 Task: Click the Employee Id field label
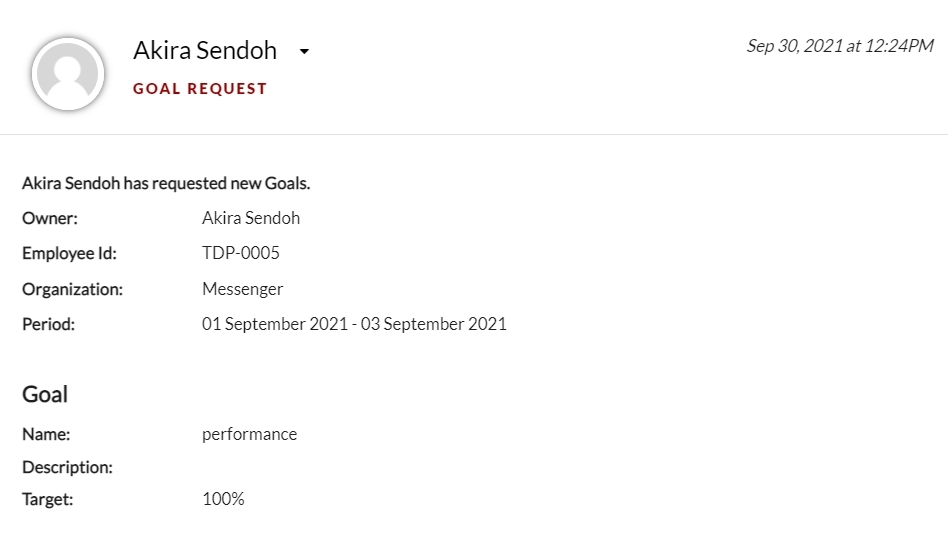pyautogui.click(x=69, y=253)
